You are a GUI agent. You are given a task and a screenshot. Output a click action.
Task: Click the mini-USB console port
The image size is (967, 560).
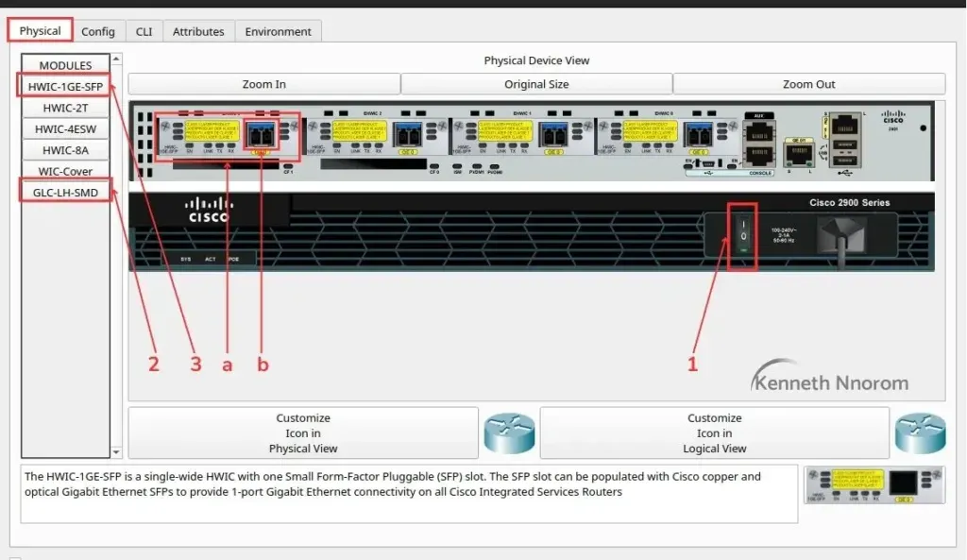click(x=708, y=163)
